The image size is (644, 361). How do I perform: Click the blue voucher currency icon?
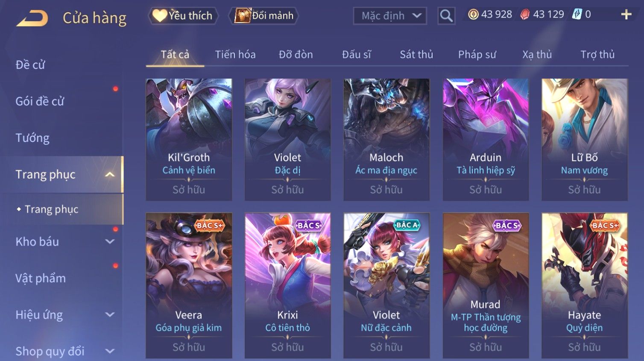(x=577, y=15)
